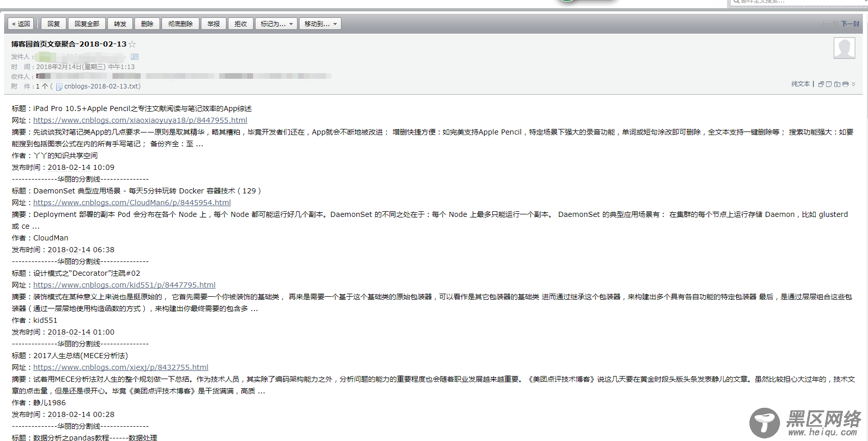The width and height of the screenshot is (868, 441).
Task: Click the 返回 (Back) button
Action: coord(21,24)
